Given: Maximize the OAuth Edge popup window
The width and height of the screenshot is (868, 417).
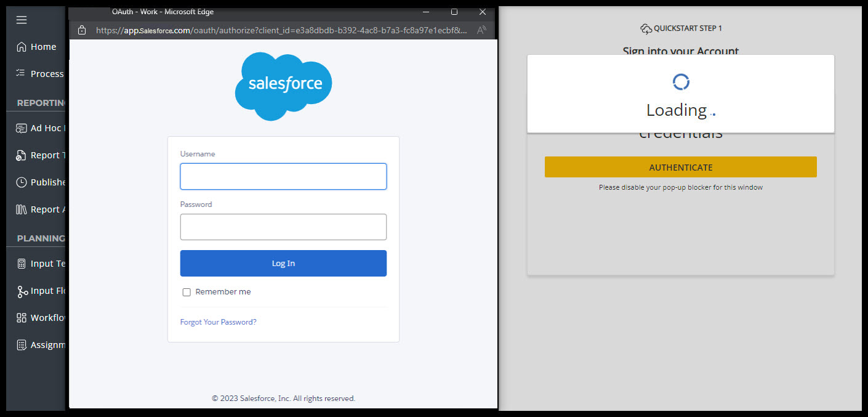Looking at the screenshot, I should point(454,12).
